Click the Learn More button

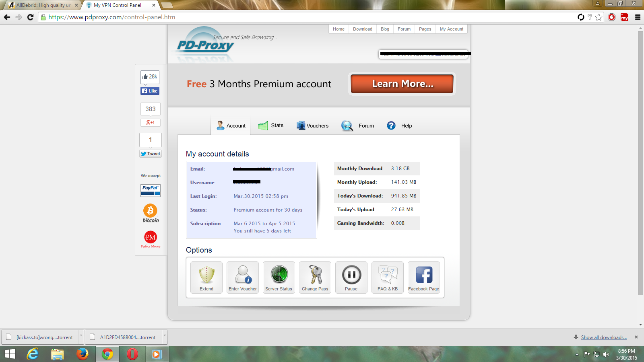402,84
